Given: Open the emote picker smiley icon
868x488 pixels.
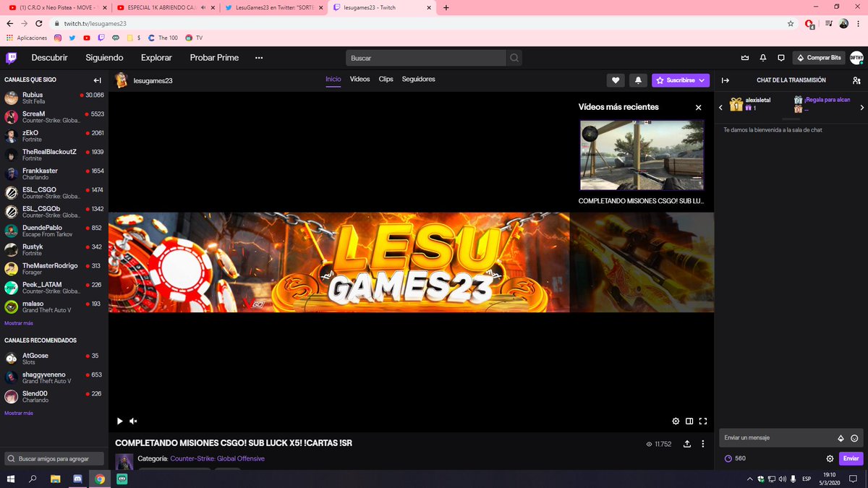Looking at the screenshot, I should [x=854, y=438].
